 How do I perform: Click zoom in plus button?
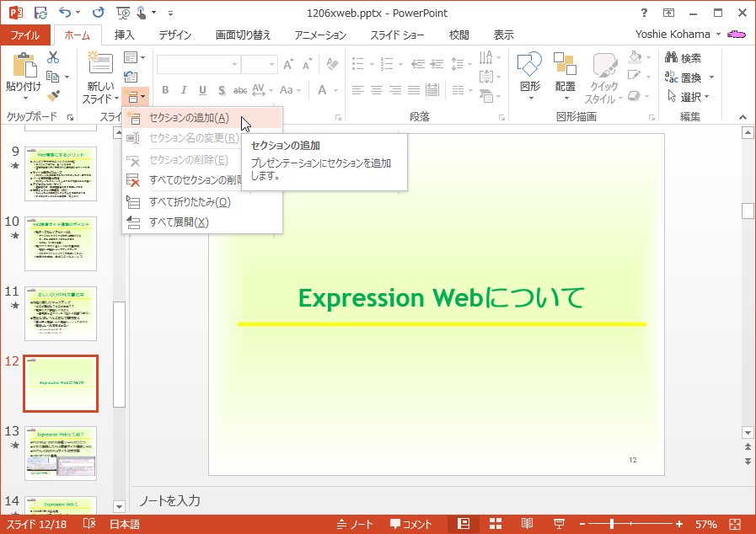[679, 524]
